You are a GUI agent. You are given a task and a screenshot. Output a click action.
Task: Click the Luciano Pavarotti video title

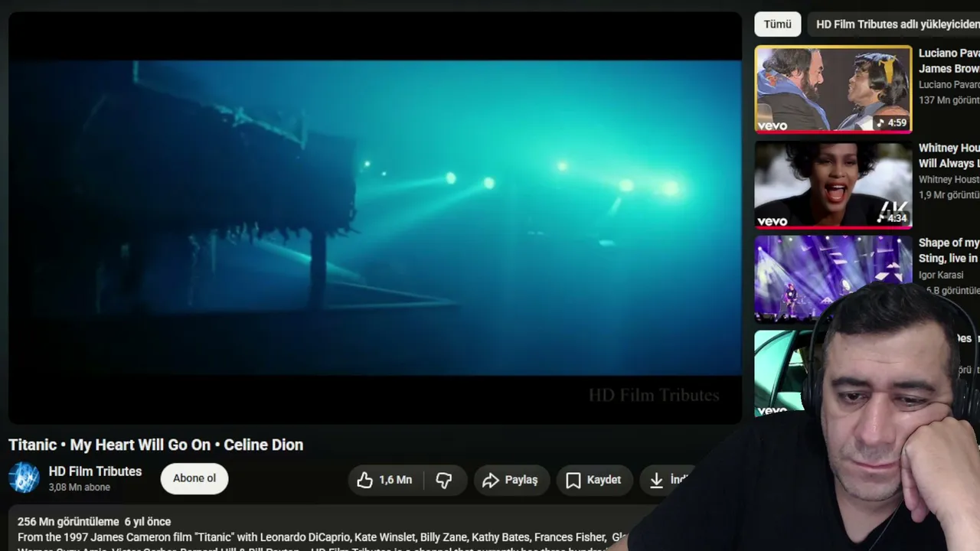[949, 60]
